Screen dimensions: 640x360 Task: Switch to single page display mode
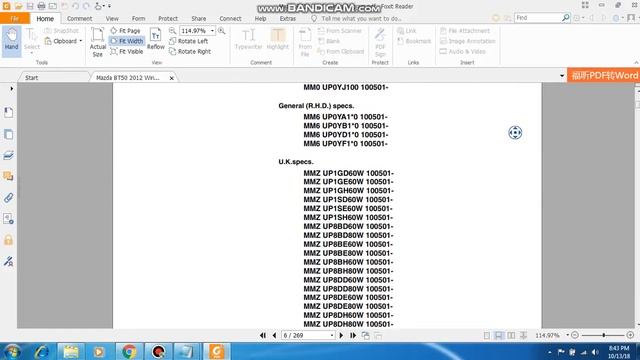click(x=487, y=336)
